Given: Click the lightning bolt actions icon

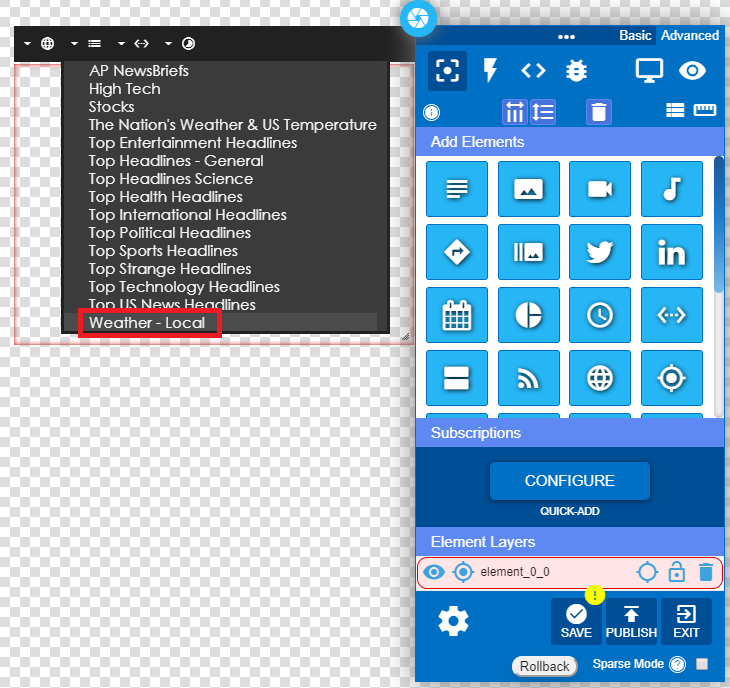Looking at the screenshot, I should coord(490,70).
